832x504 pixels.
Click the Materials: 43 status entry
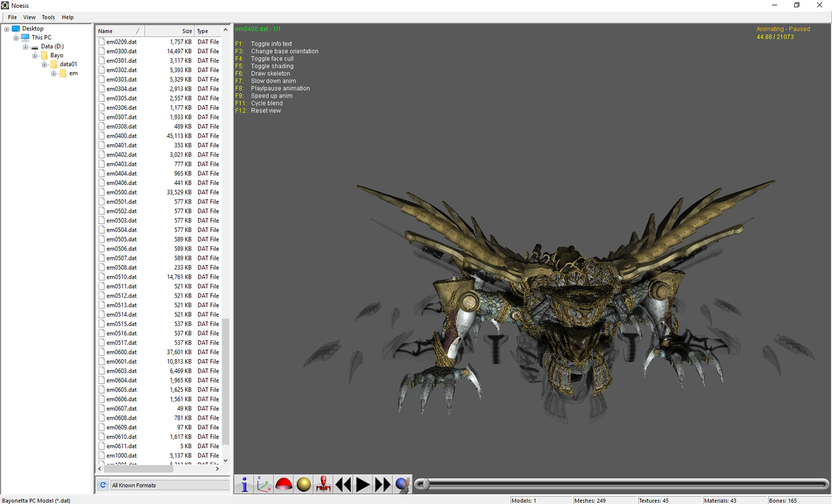pyautogui.click(x=721, y=501)
